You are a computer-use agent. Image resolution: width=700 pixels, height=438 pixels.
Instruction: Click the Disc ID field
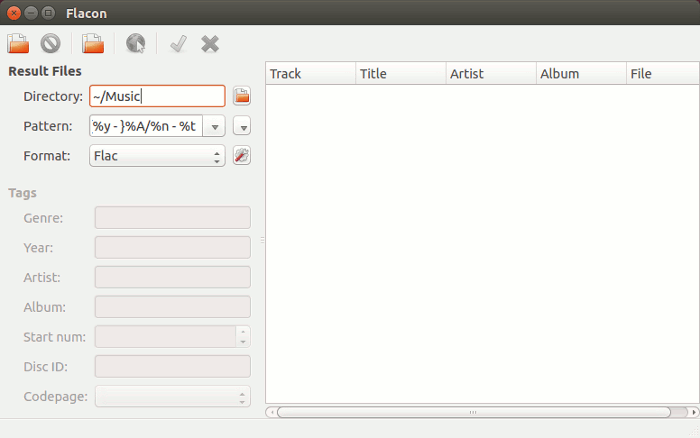tap(173, 367)
